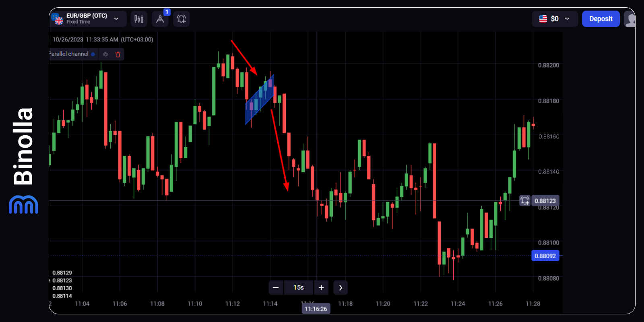The image size is (644, 322).
Task: Click the 0.88092 current price label
Action: [x=545, y=256]
